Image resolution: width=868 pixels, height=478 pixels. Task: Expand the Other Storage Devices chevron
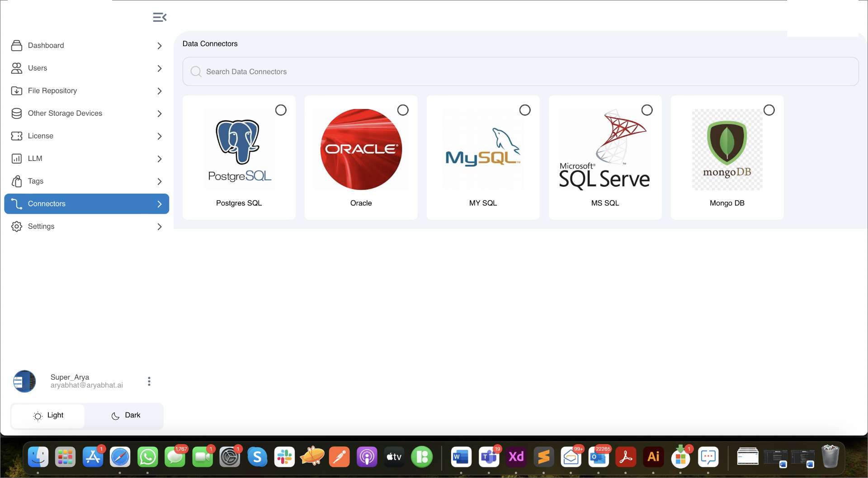click(x=159, y=114)
